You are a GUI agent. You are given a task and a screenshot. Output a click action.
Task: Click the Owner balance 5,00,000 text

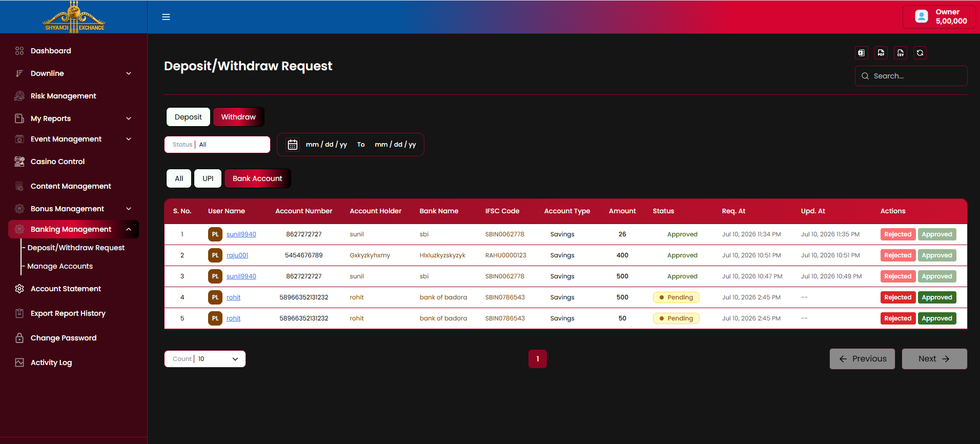tap(951, 21)
